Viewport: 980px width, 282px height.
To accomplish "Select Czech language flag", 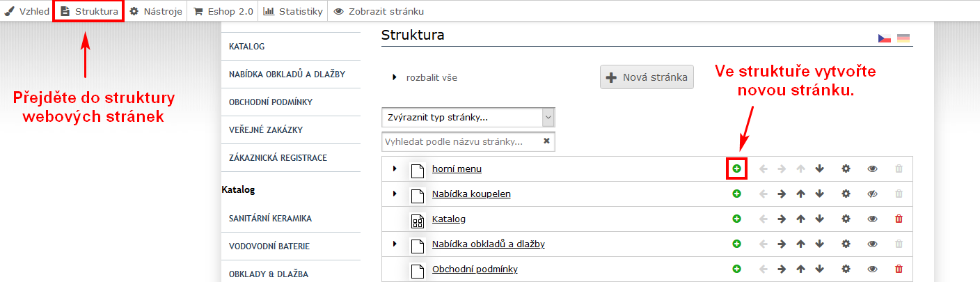I will point(884,38).
